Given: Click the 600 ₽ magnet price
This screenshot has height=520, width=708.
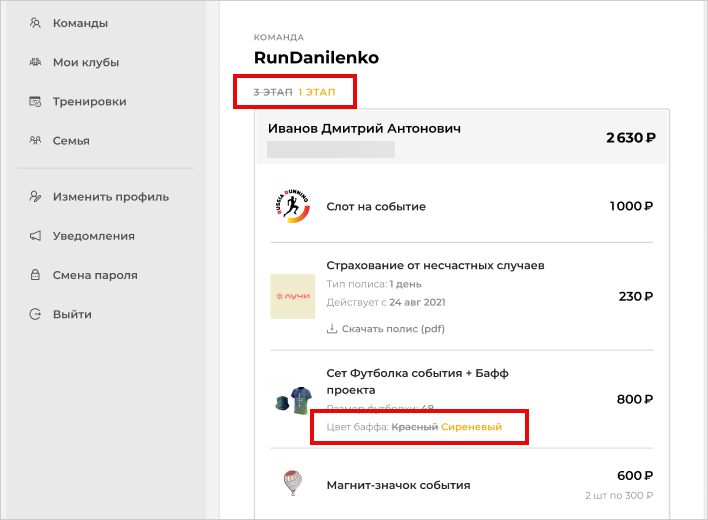Looking at the screenshot, I should [635, 476].
